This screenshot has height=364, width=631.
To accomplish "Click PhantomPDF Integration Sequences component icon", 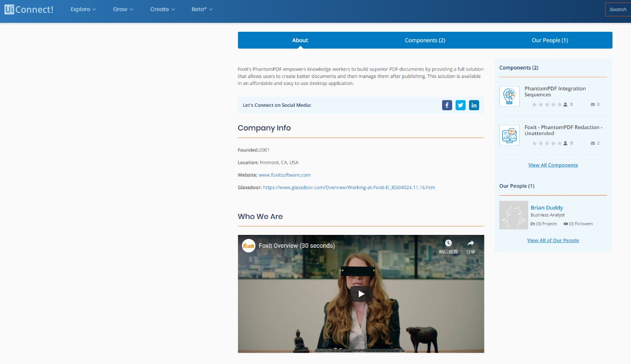I will pyautogui.click(x=509, y=96).
